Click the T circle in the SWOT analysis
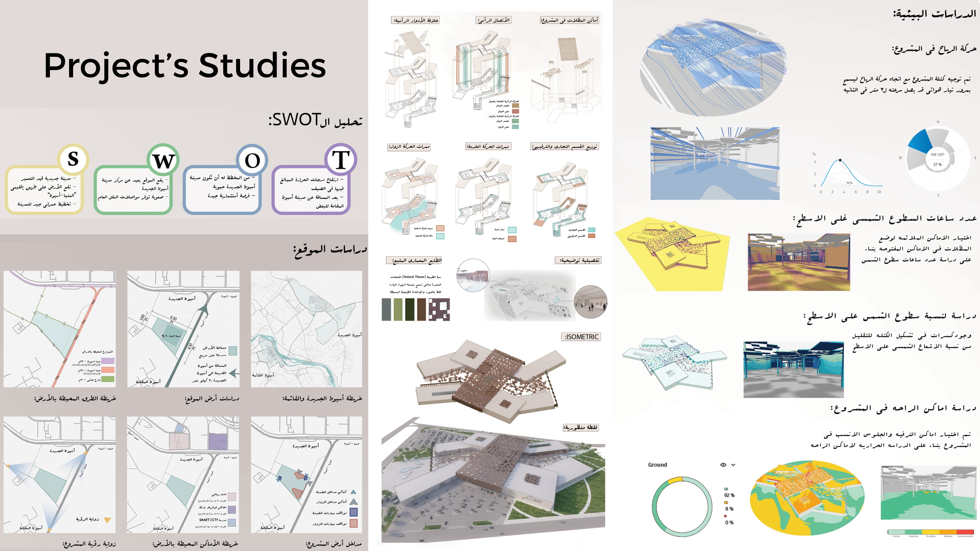Image resolution: width=980 pixels, height=551 pixels. coord(341,159)
